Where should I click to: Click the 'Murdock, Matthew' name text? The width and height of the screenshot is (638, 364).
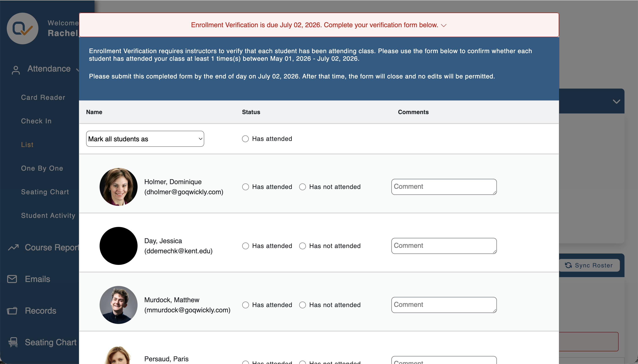click(x=172, y=300)
